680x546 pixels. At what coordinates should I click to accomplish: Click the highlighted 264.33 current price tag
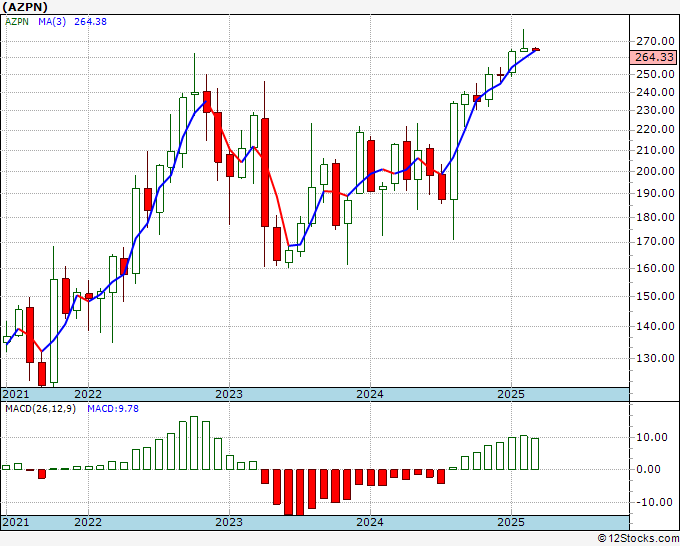click(x=654, y=57)
